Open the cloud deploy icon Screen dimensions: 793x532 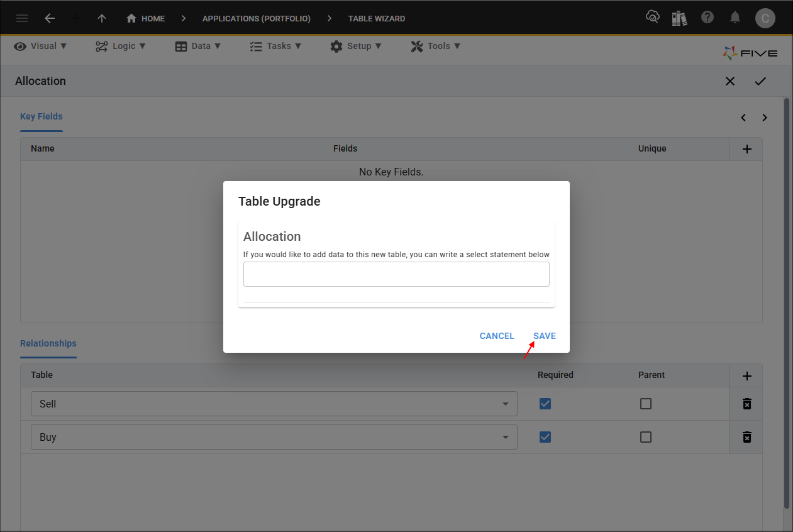[653, 17]
